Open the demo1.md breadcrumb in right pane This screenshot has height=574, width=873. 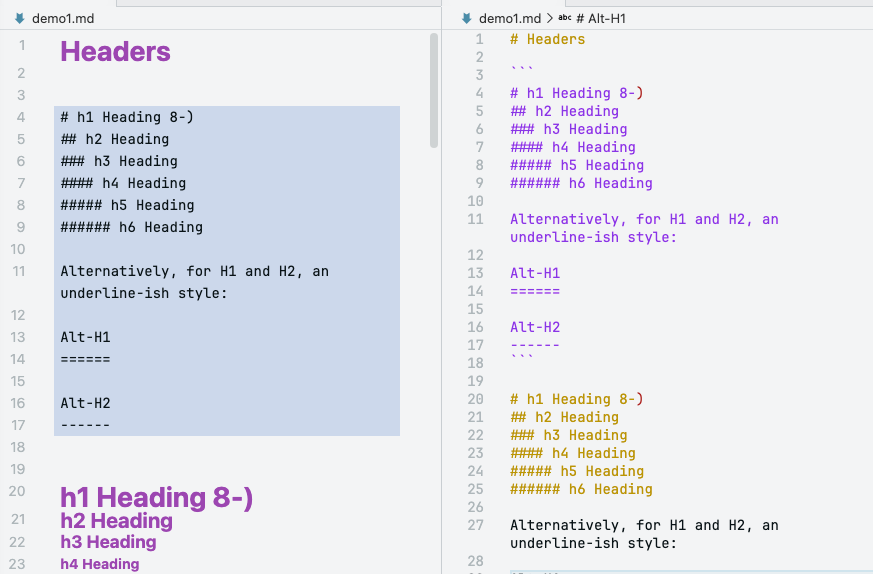(x=510, y=18)
